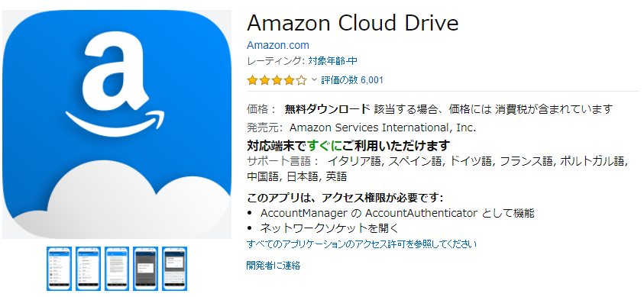View the fifth thumbnail showing a keyboard
Viewport: 644px width, 297px height.
click(174, 268)
